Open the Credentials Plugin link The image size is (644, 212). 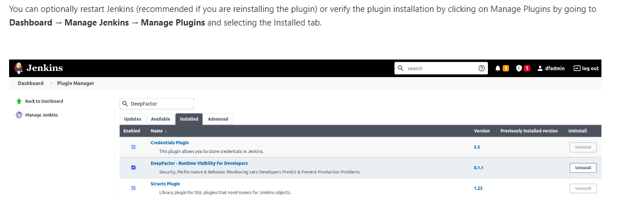[170, 142]
